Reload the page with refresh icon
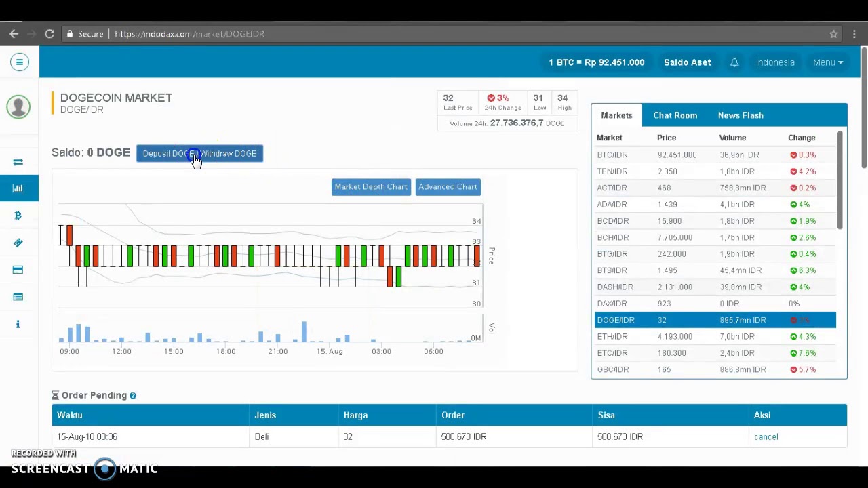The image size is (868, 488). (50, 34)
